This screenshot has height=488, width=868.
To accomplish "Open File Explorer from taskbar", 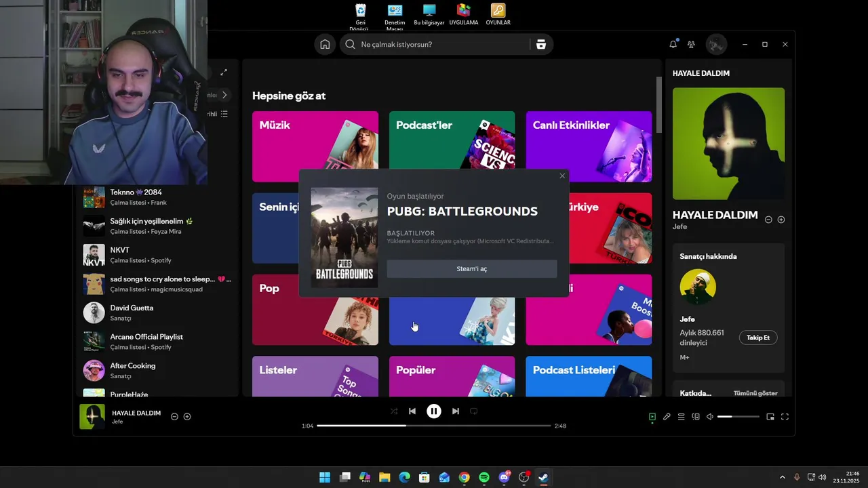I will tap(384, 477).
